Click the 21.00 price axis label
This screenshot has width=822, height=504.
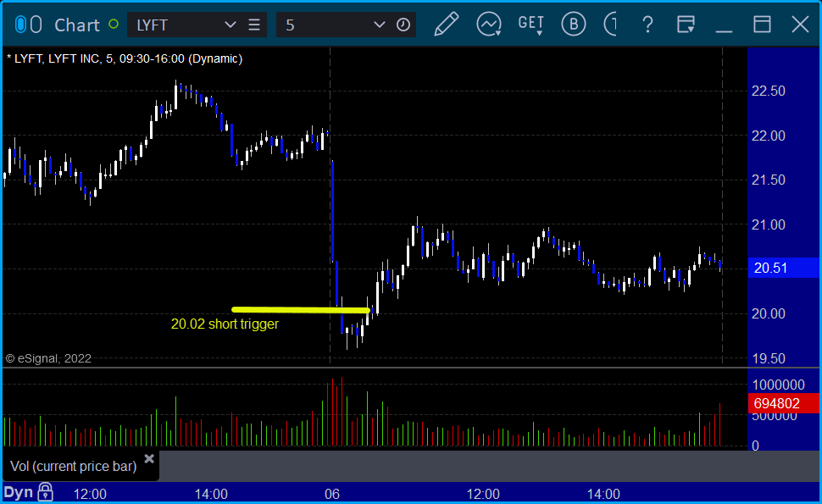tap(768, 225)
